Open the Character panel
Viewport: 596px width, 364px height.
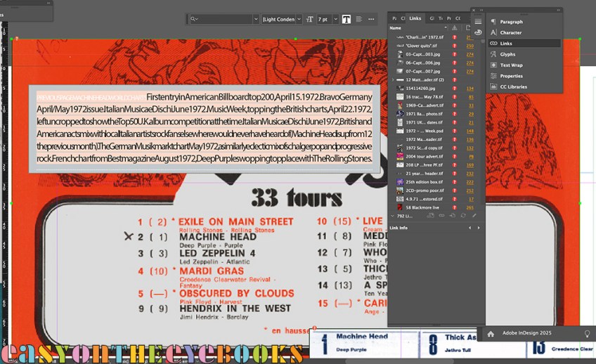(511, 32)
